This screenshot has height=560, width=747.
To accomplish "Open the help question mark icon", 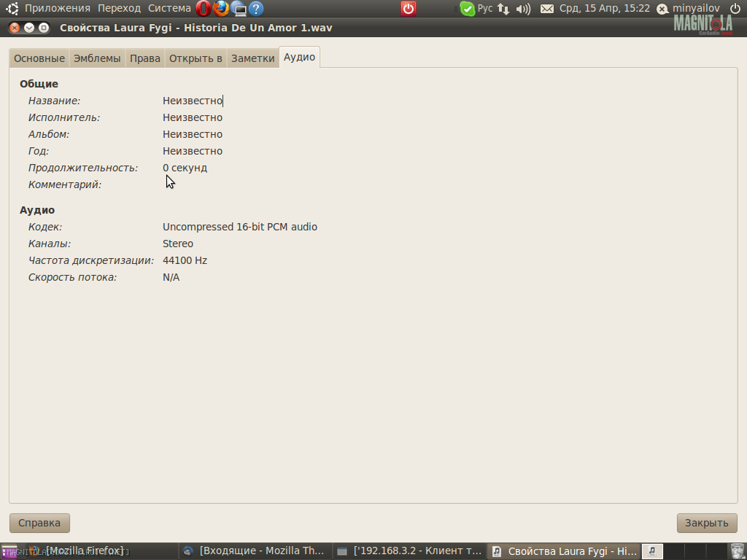I will click(256, 9).
